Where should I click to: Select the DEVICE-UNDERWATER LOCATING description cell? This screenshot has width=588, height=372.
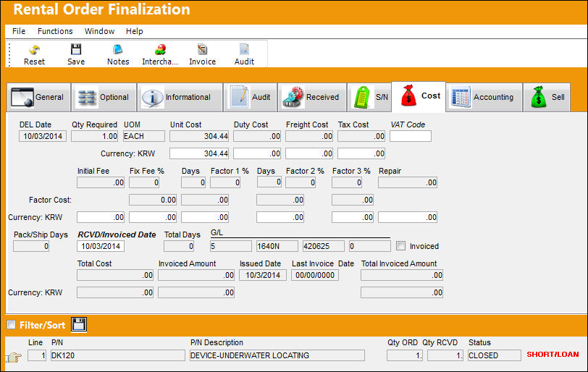[277, 355]
